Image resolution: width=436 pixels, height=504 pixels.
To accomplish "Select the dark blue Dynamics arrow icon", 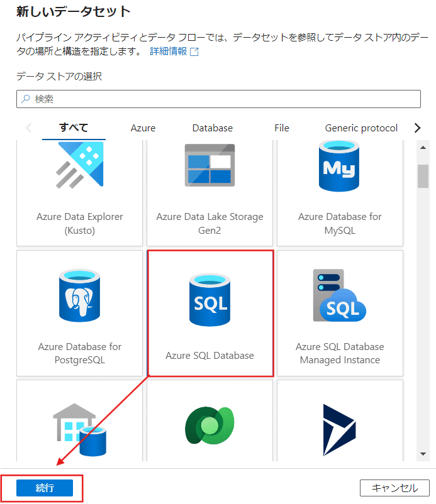I will [340, 430].
